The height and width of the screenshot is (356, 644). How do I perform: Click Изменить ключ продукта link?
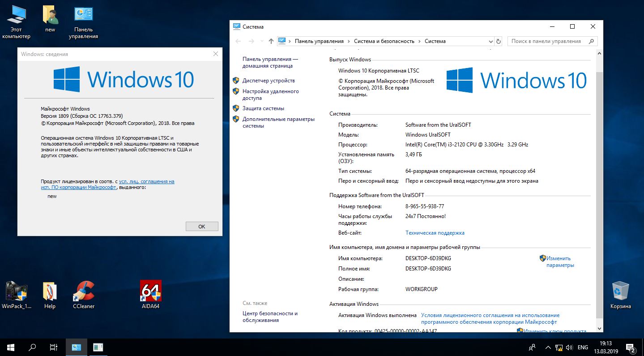coord(554,331)
